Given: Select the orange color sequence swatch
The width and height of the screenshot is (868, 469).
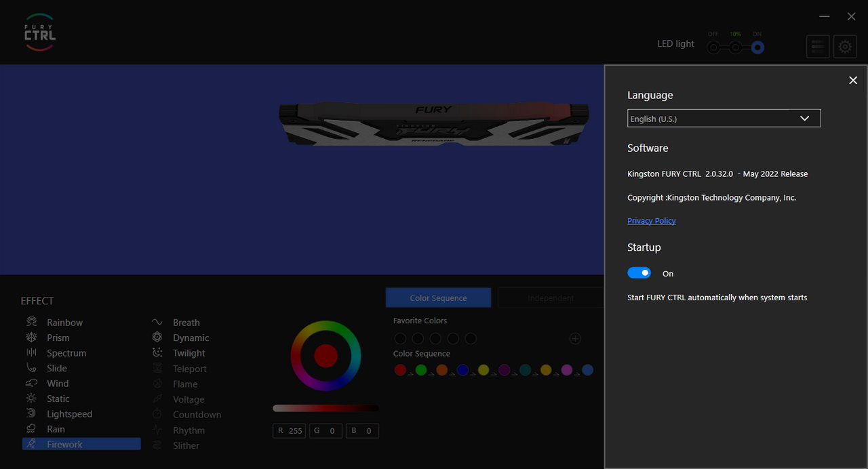Looking at the screenshot, I should click(x=442, y=369).
